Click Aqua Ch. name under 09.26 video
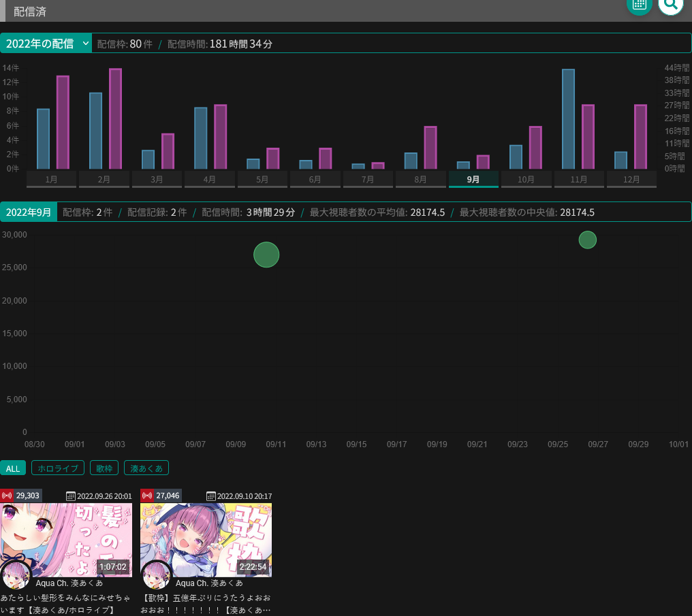692x616 pixels. point(69,583)
